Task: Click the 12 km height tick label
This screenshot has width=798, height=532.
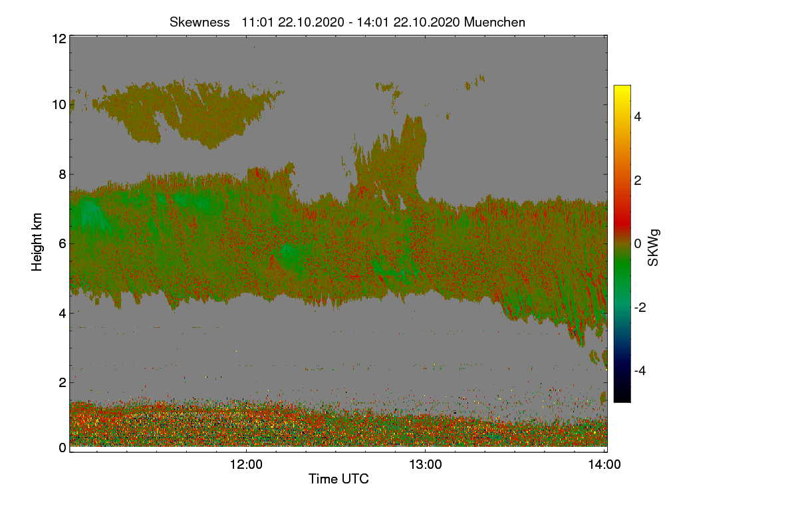Action: (59, 39)
